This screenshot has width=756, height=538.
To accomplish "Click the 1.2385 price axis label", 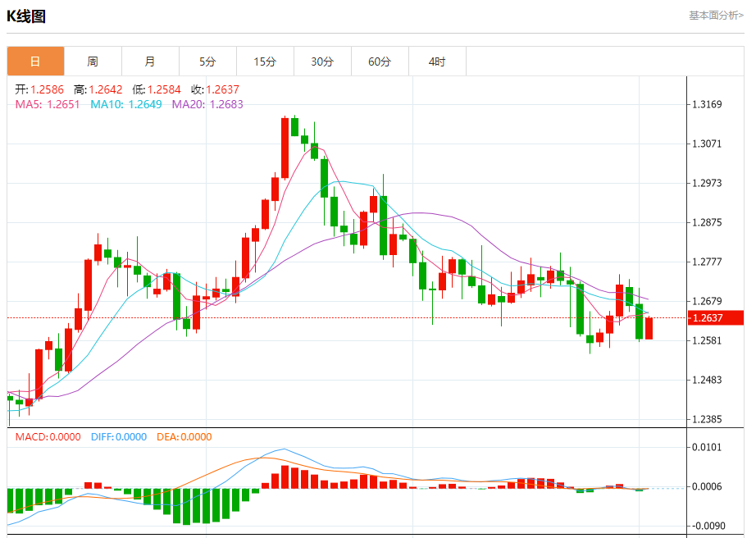I will 707,419.
